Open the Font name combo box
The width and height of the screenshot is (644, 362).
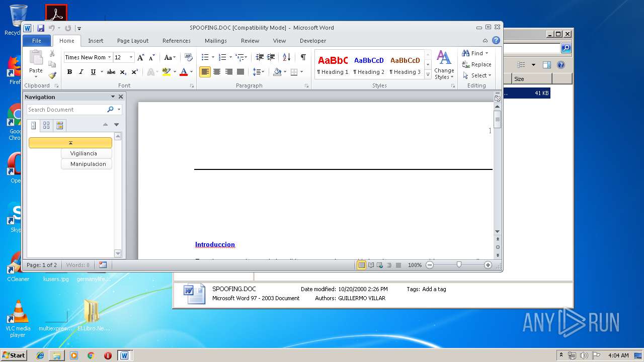click(88, 57)
